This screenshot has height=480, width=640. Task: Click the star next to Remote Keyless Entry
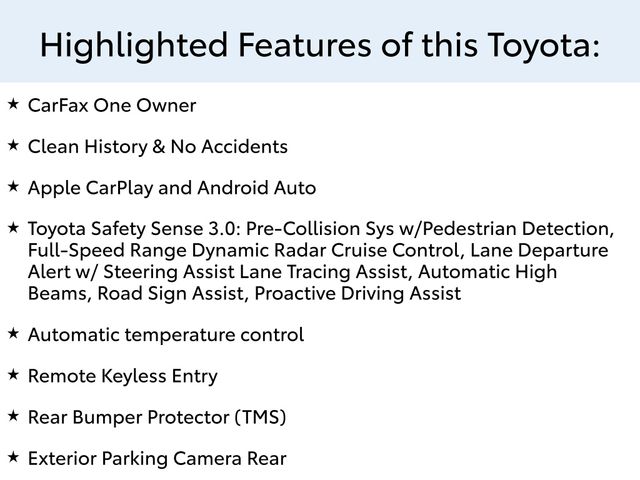pos(12,374)
